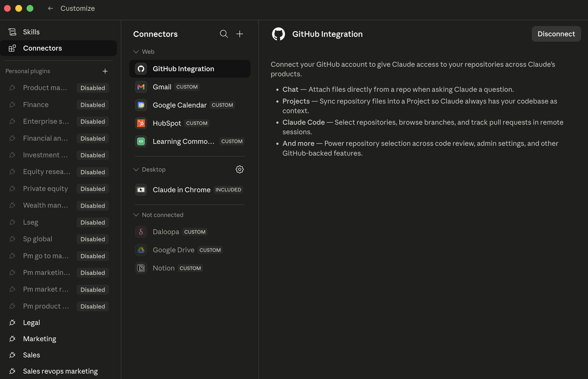Click the Disabled badge for Lseg plugin
The width and height of the screenshot is (588, 379).
93,222
